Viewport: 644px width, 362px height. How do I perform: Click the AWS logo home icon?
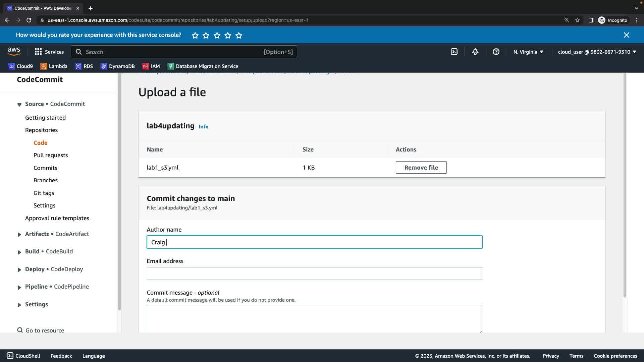pyautogui.click(x=14, y=51)
